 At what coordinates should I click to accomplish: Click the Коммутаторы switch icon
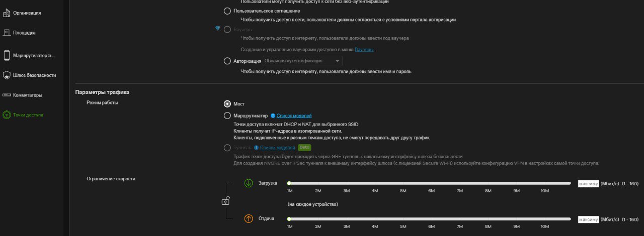coord(7,95)
